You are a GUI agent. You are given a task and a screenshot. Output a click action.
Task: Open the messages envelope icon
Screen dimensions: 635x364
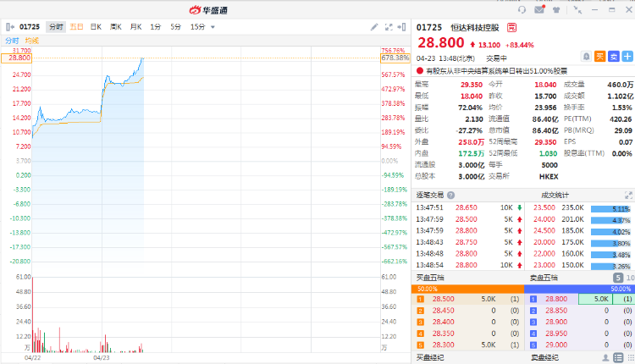(x=539, y=9)
